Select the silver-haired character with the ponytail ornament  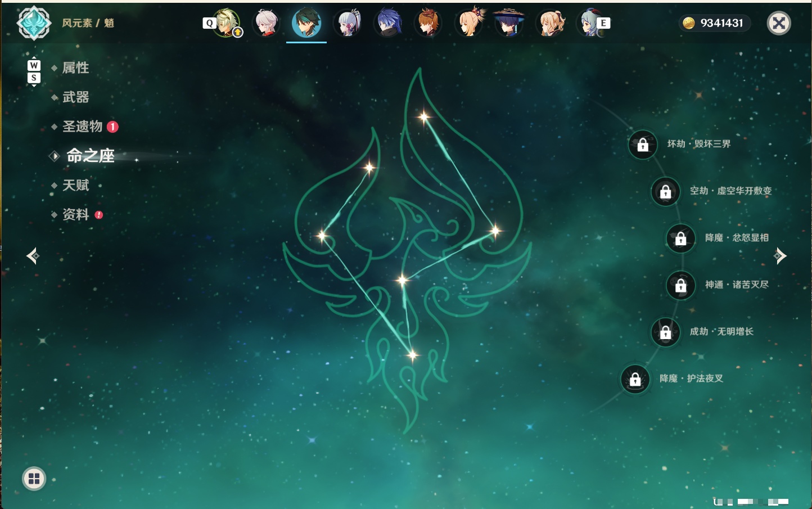348,23
